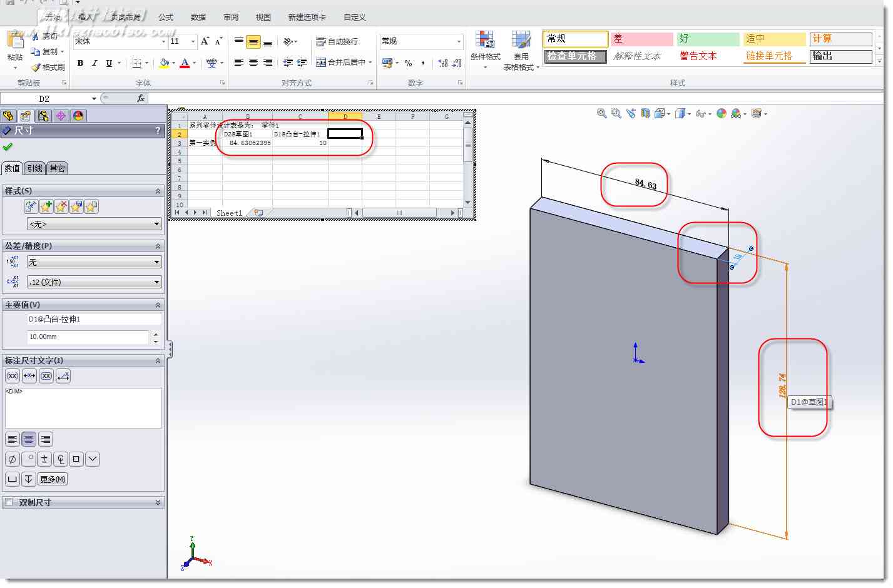The image size is (893, 588).
Task: Click the Zoom to Fit view icon
Action: coord(601,113)
